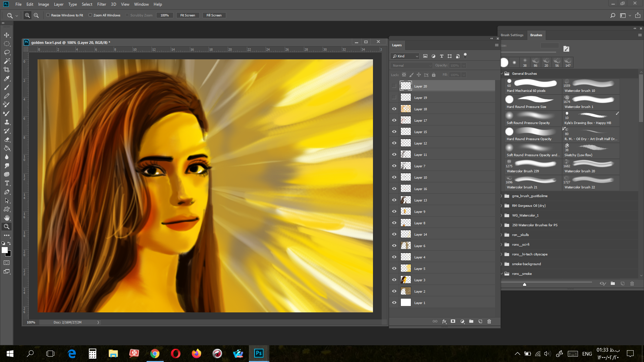Screen dimensions: 644x362
Task: Expand 250 Watercolor Brushes for PS folder
Action: coord(502,225)
